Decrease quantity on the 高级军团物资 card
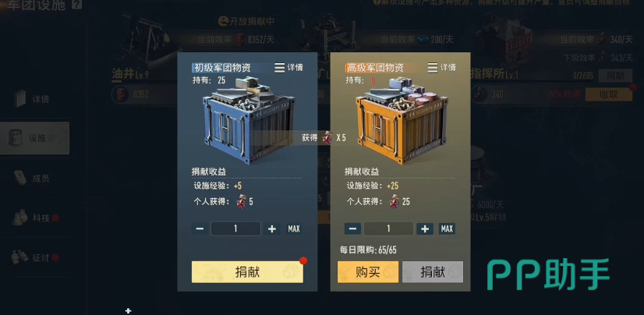644x315 pixels. (x=352, y=228)
